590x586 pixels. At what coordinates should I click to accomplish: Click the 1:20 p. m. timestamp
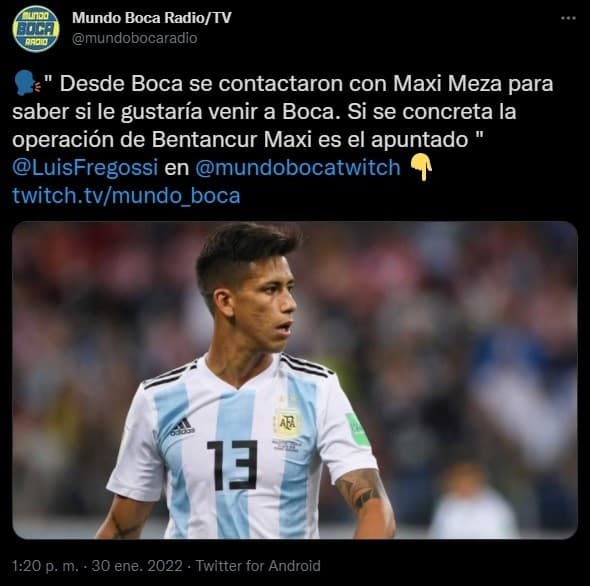(x=45, y=566)
